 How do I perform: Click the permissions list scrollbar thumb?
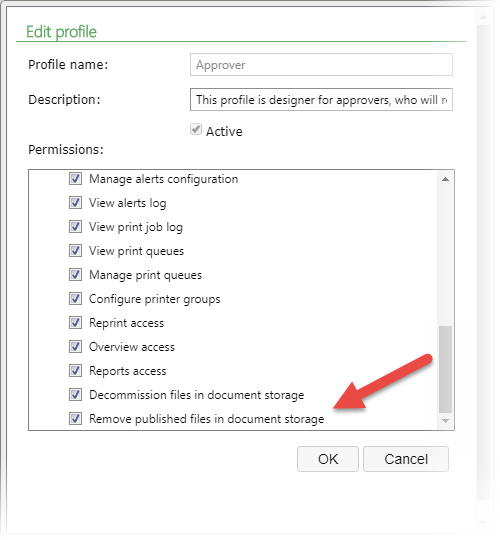point(446,369)
